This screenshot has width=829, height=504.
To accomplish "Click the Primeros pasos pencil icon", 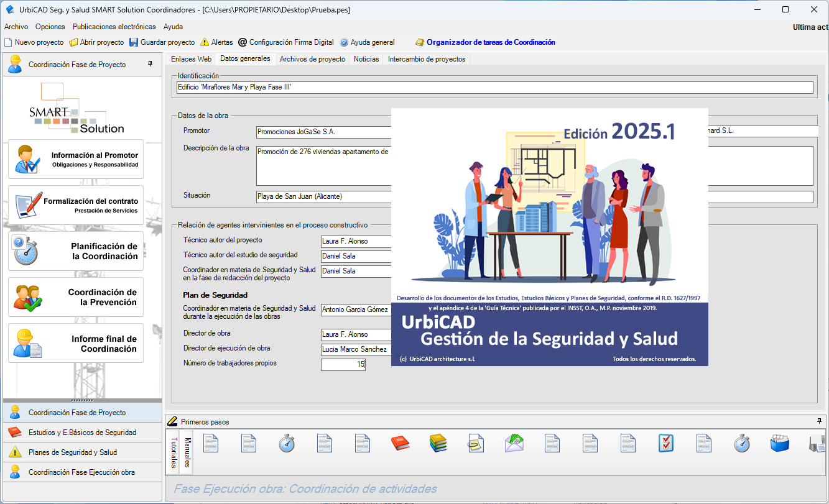I will (173, 421).
